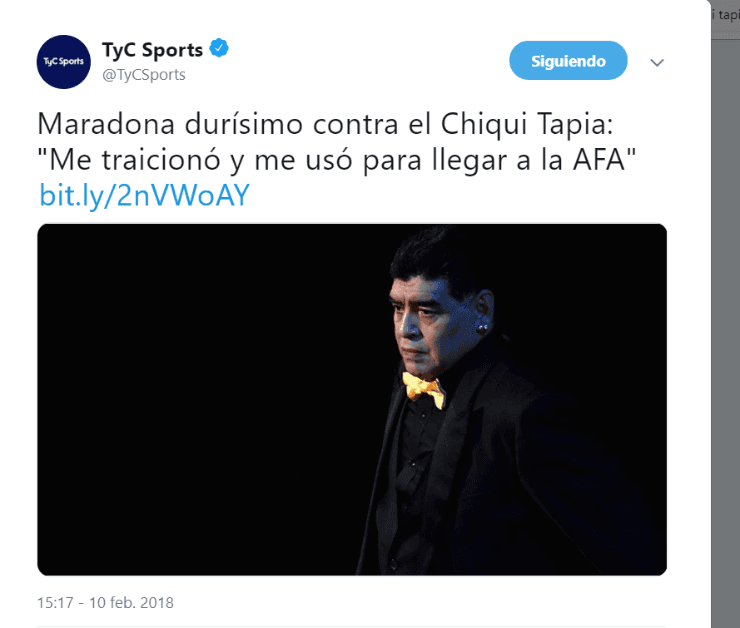Dismiss the tweet by clicking gray overlay on the right

click(726, 330)
